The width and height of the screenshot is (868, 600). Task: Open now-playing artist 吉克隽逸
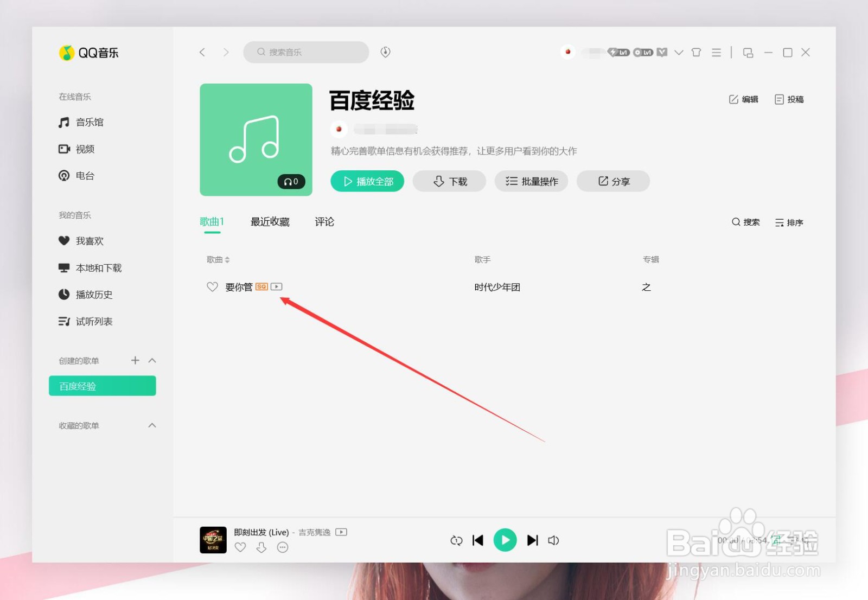[315, 532]
